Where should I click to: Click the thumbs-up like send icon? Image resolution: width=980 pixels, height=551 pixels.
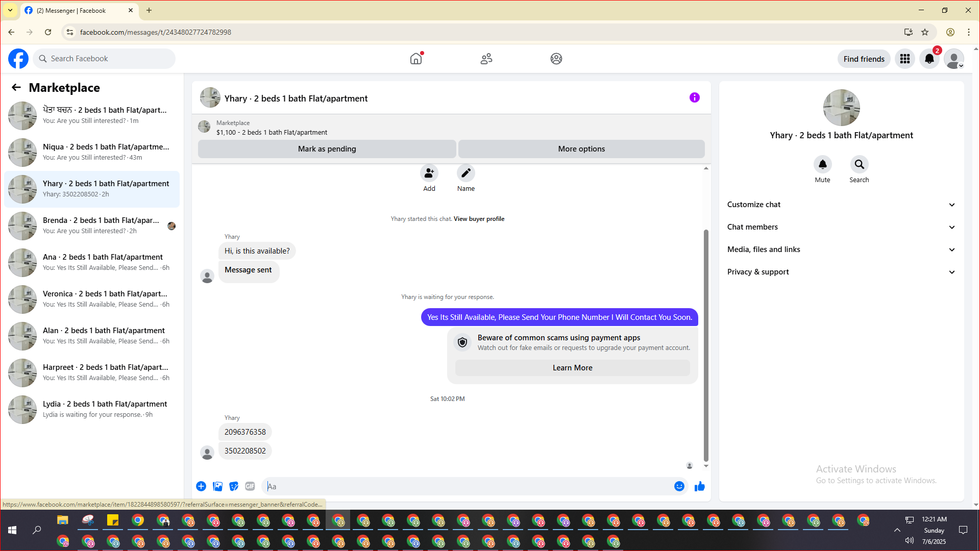[x=699, y=486]
